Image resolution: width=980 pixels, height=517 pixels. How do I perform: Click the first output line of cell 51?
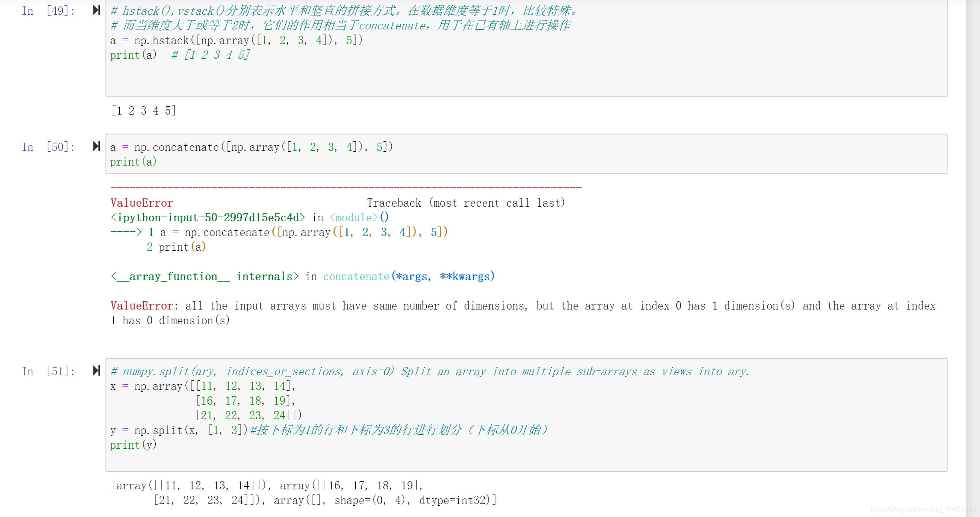[267, 485]
